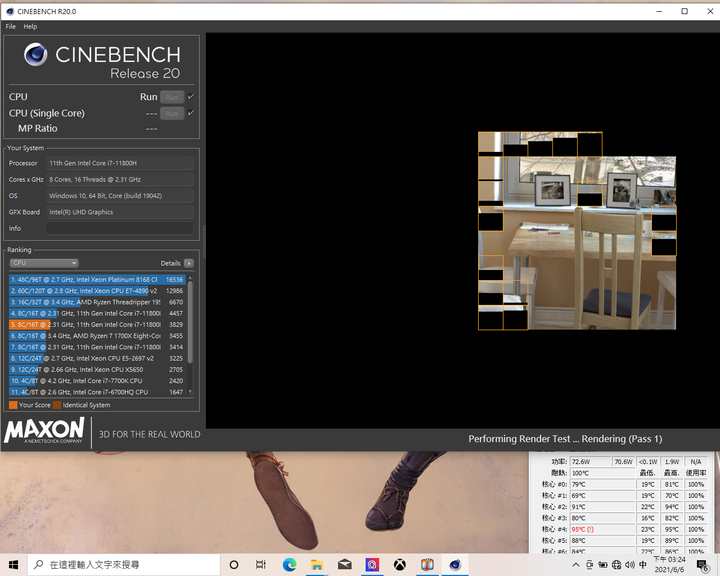Click the Identical System legend swatch

(x=57, y=405)
